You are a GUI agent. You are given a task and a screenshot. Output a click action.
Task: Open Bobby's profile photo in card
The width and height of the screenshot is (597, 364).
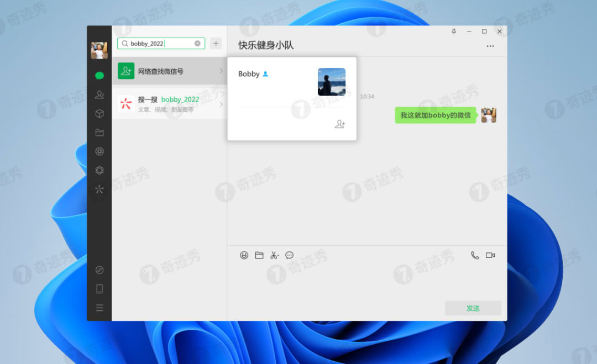(x=332, y=82)
